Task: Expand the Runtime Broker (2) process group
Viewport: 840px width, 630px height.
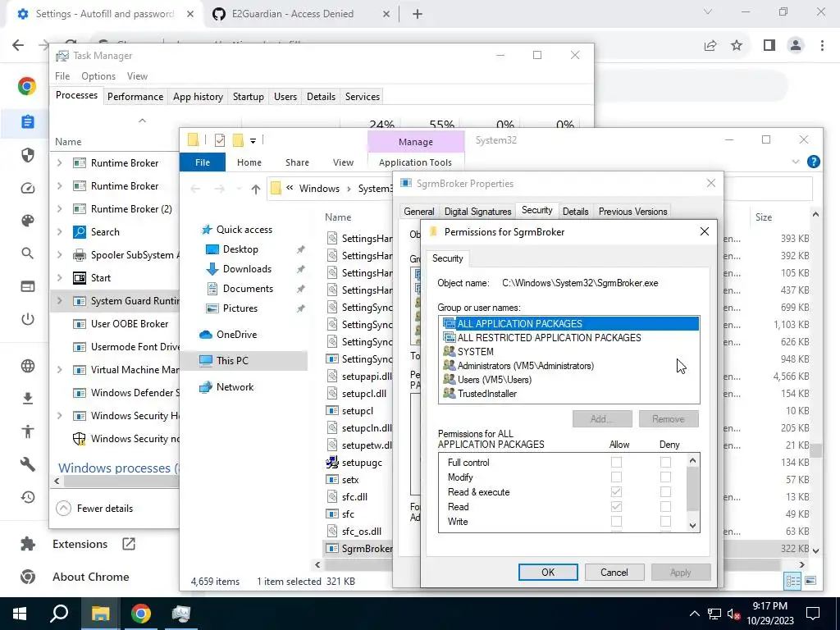Action: coord(59,209)
